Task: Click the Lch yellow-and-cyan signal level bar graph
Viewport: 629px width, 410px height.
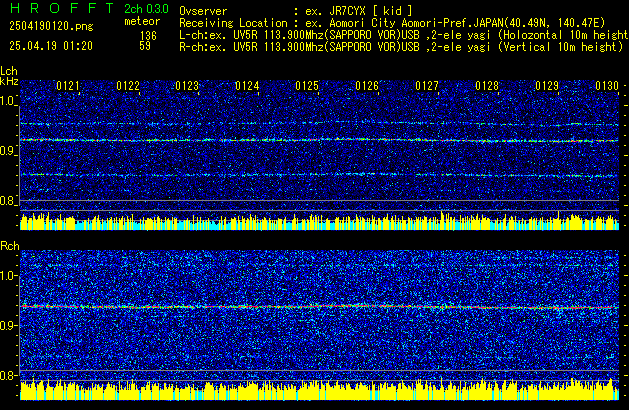Action: pyautogui.click(x=320, y=221)
